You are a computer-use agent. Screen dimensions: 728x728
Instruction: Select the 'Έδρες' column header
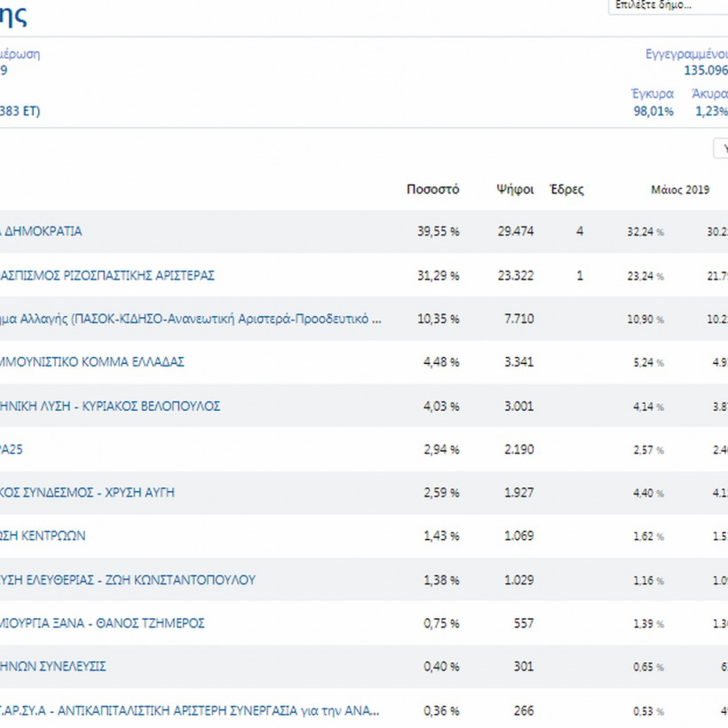click(566, 189)
